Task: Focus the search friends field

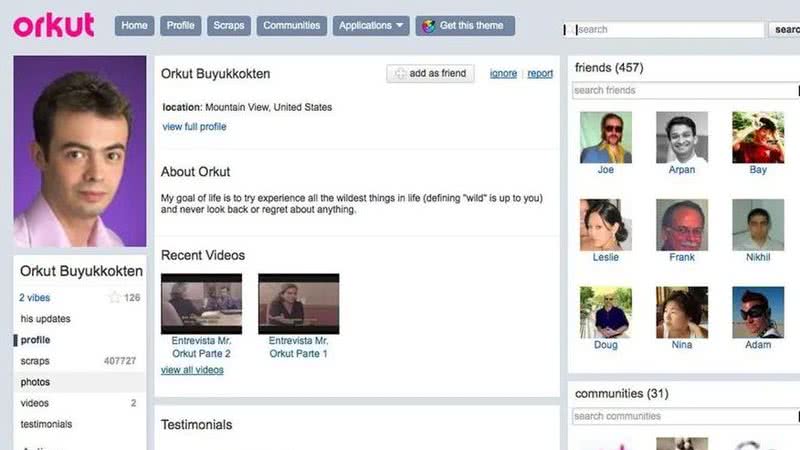Action: pyautogui.click(x=685, y=90)
